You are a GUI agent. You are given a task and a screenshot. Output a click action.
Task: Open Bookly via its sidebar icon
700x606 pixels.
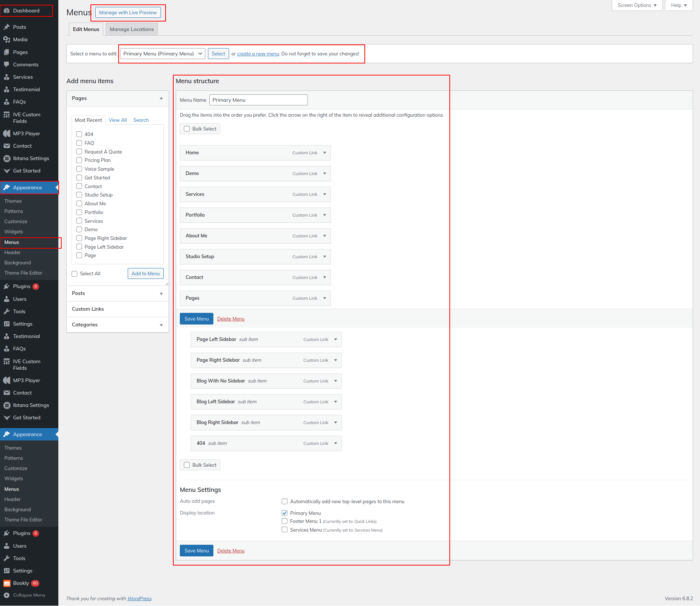(7, 583)
